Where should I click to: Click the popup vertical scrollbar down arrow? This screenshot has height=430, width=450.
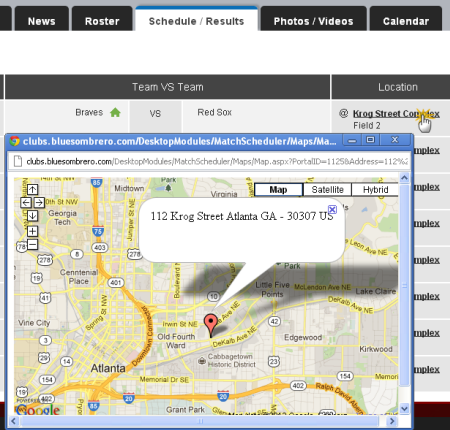[x=404, y=409]
